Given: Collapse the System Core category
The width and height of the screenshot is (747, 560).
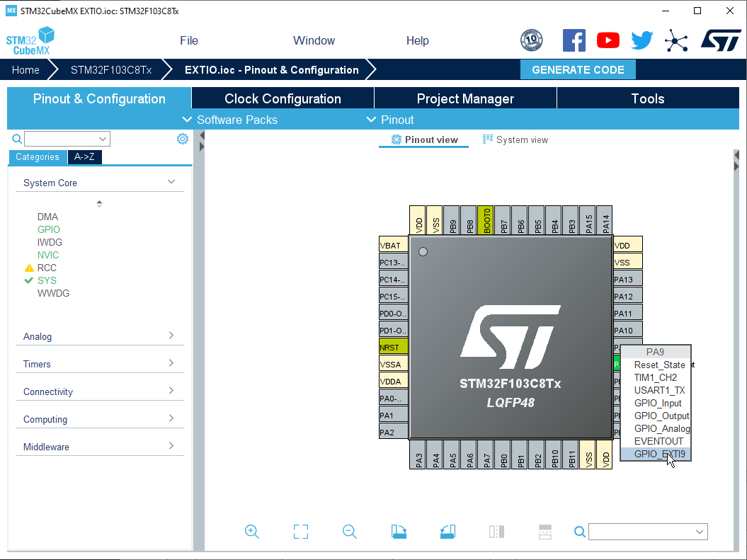Looking at the screenshot, I should 171,182.
